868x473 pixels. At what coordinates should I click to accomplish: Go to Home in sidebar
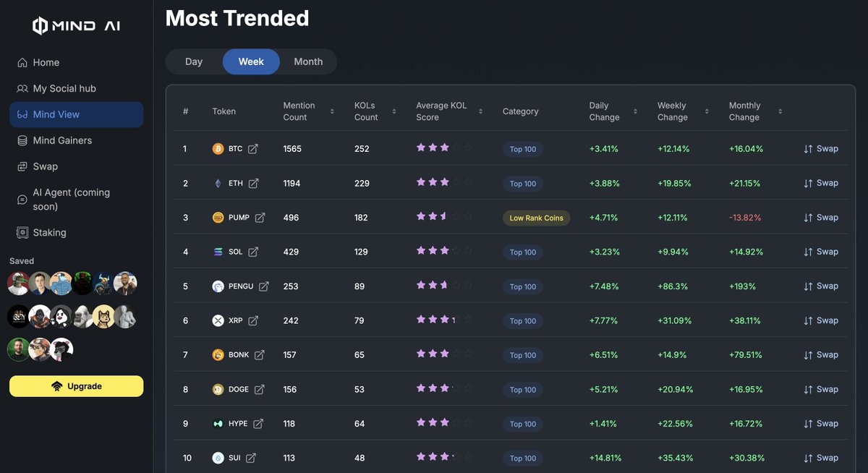76,63
